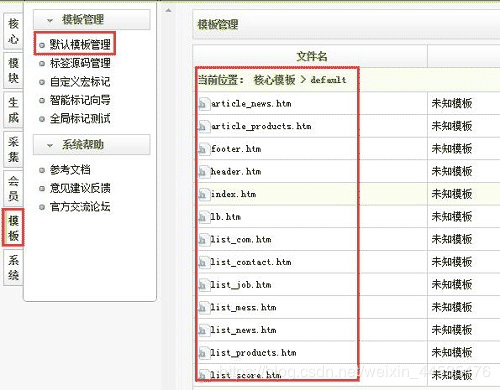Image resolution: width=500 pixels, height=390 pixels.
Task: Open the 核心 side tab
Action: click(13, 32)
